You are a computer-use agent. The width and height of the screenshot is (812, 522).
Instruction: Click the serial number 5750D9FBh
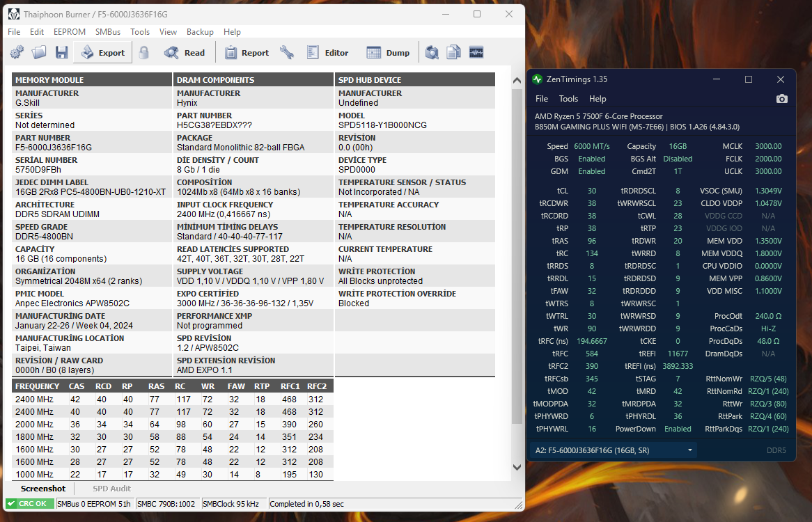point(38,170)
